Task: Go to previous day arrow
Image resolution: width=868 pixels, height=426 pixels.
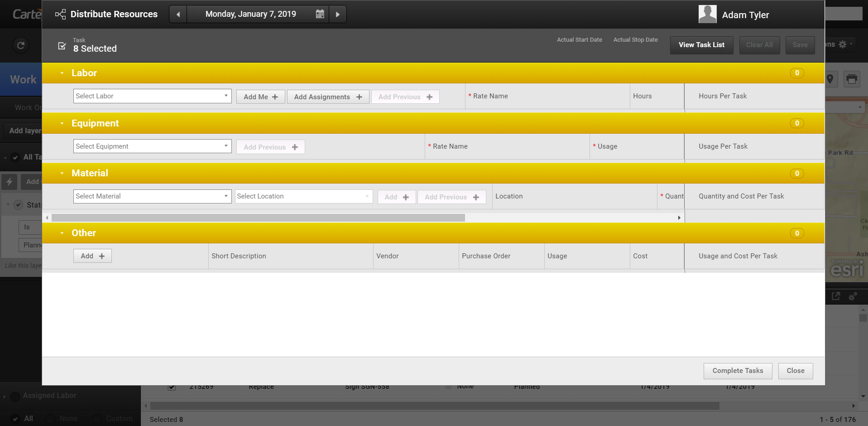Action: pos(178,14)
